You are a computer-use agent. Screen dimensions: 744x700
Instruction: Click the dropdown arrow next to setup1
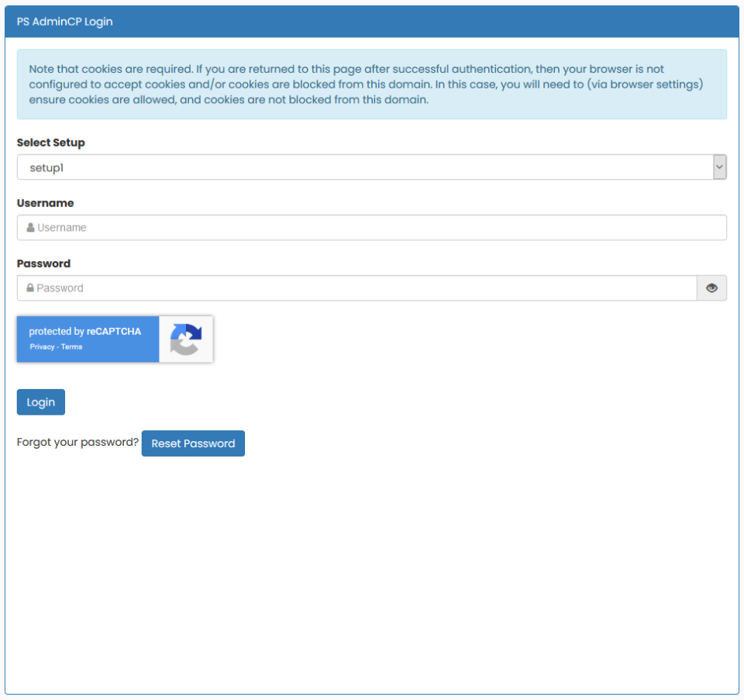point(718,167)
